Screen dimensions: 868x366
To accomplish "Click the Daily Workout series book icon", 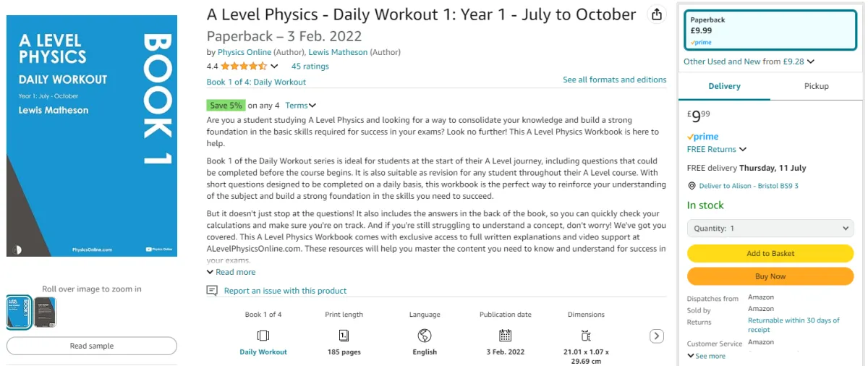I will click(x=263, y=335).
